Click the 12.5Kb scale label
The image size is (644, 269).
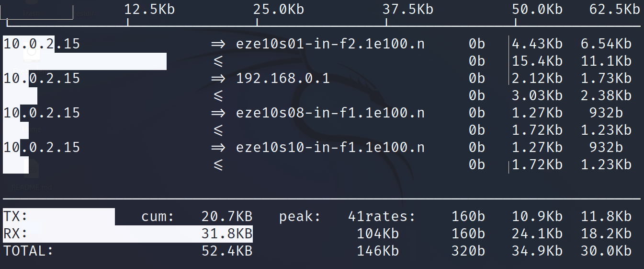pos(149,9)
